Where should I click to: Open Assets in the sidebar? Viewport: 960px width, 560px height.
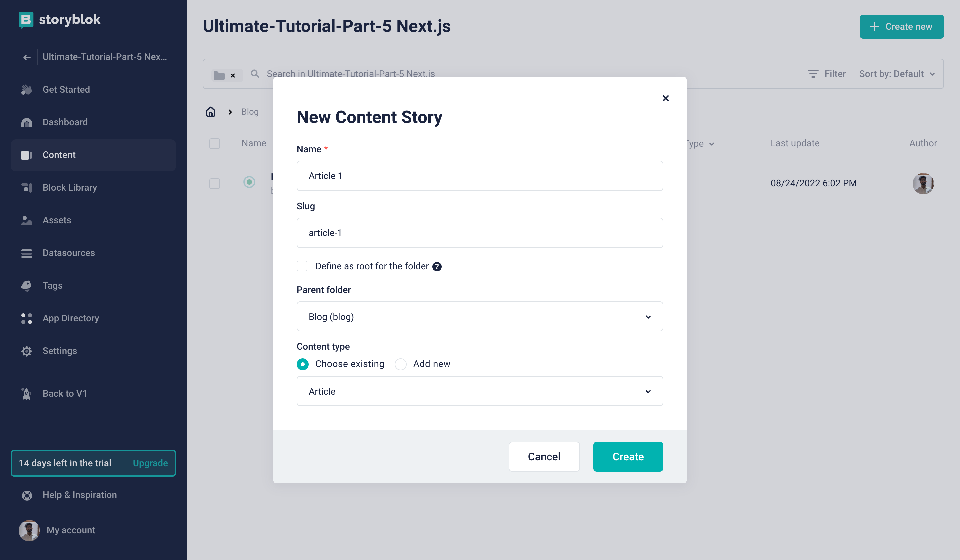tap(93, 220)
